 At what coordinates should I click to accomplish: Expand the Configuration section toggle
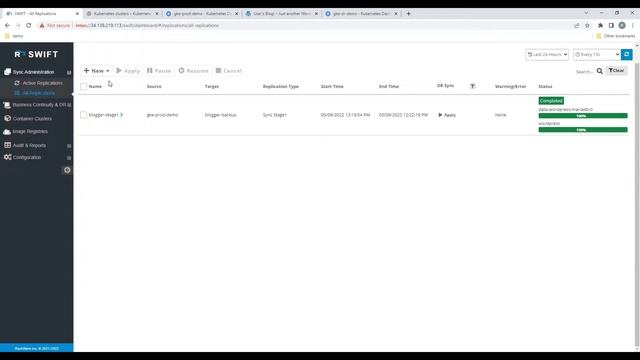[69, 158]
